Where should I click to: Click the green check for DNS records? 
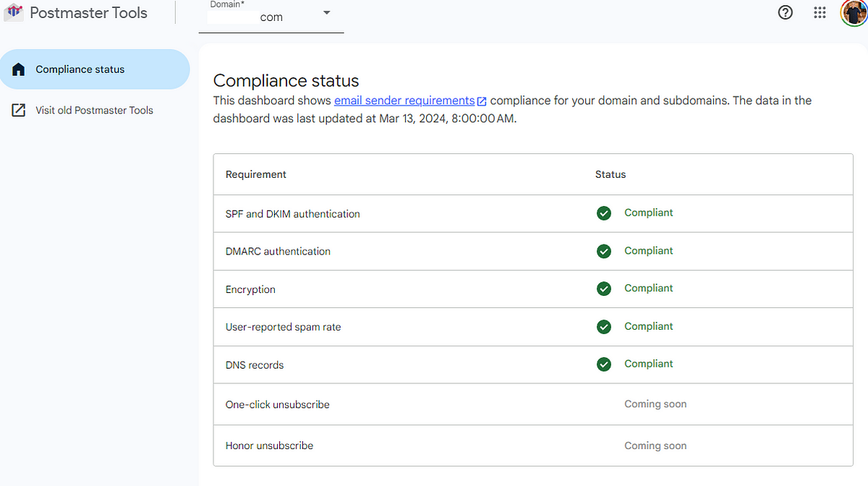(x=604, y=364)
